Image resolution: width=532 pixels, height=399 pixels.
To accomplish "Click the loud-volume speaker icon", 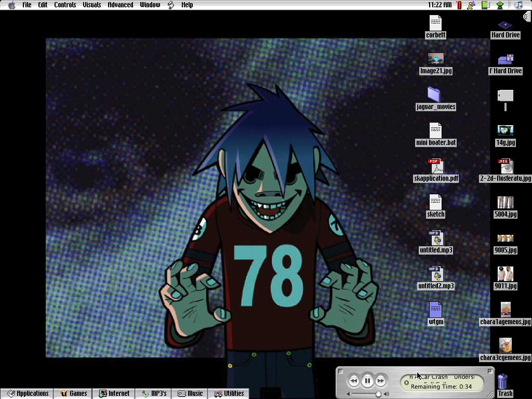I will click(387, 394).
